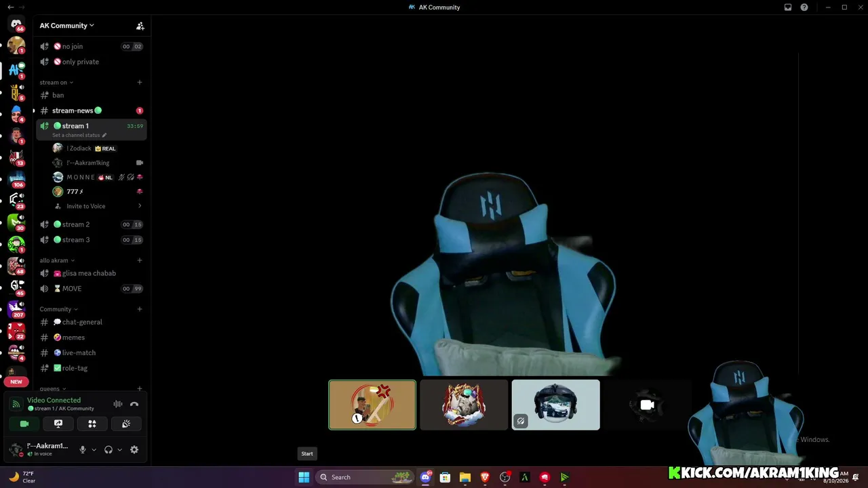The width and height of the screenshot is (868, 488).
Task: Click Invite to Voice
Action: [x=98, y=206]
